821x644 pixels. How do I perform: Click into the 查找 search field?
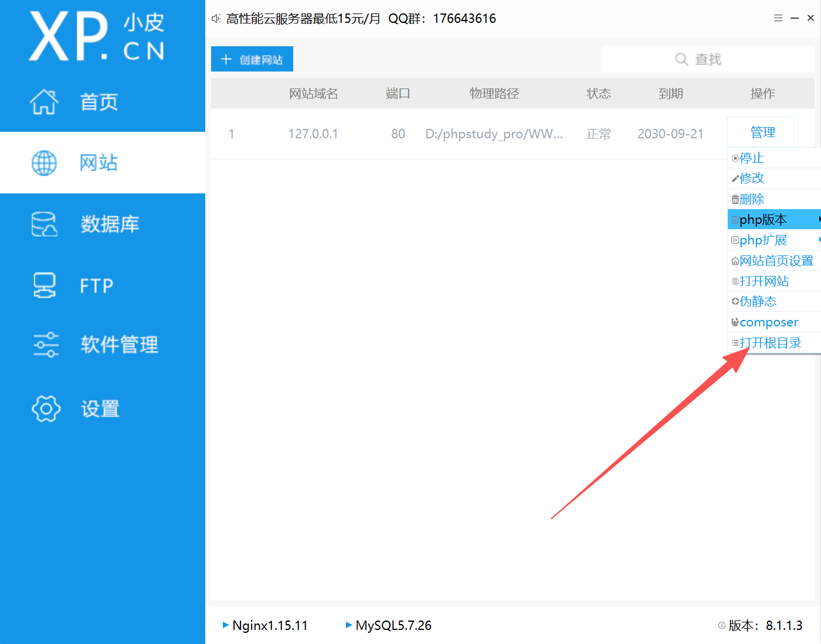[x=708, y=59]
